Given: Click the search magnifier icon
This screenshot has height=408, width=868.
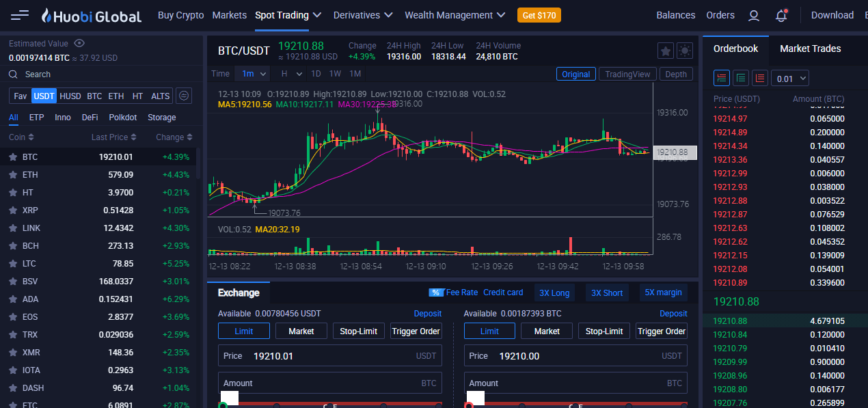Looking at the screenshot, I should click(x=14, y=74).
